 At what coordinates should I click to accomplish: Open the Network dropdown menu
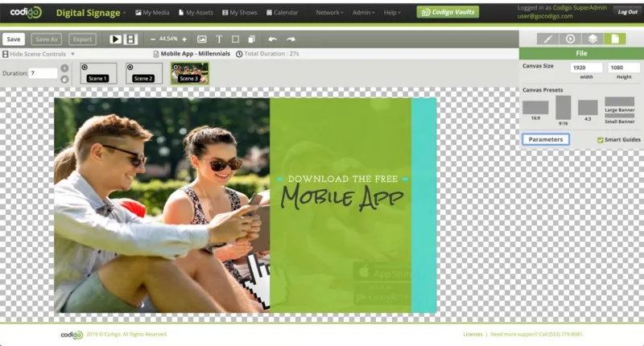pyautogui.click(x=329, y=13)
